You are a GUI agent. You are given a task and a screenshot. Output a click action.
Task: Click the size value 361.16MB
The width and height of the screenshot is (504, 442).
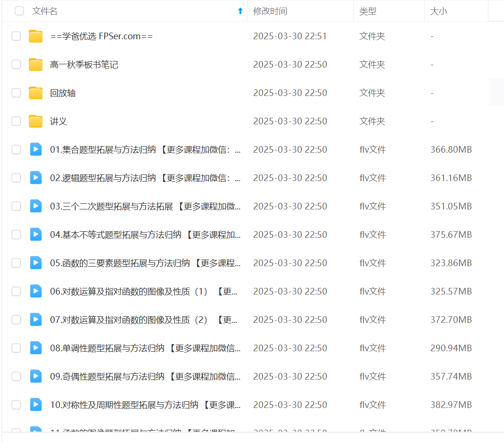coord(451,178)
